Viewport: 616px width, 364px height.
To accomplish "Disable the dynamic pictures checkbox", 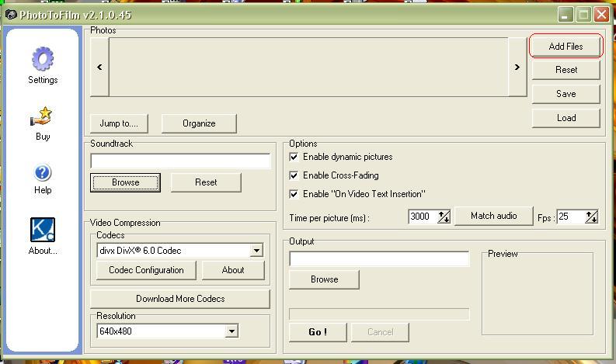I will tap(294, 157).
